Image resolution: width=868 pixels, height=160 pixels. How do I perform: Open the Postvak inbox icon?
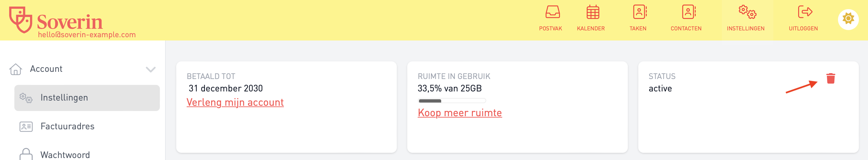click(x=552, y=12)
